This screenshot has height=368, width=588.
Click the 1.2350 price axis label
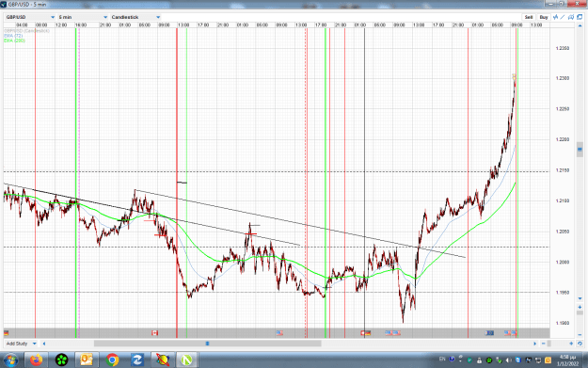point(562,48)
